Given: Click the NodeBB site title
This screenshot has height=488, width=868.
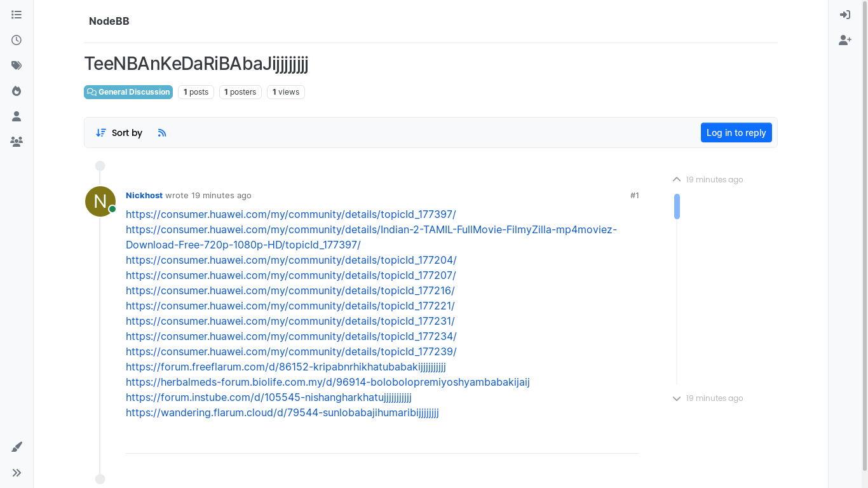Looking at the screenshot, I should (109, 22).
